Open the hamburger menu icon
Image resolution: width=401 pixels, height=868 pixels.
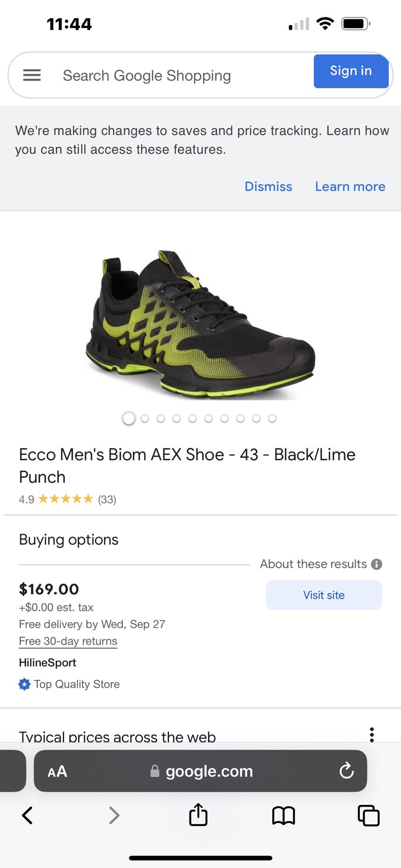click(32, 75)
